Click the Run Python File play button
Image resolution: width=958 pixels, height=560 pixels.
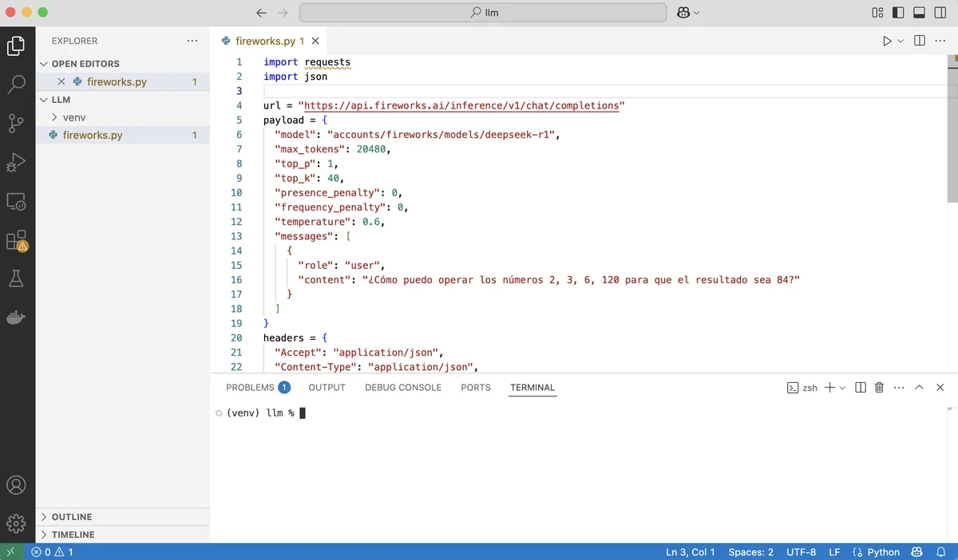(x=887, y=41)
